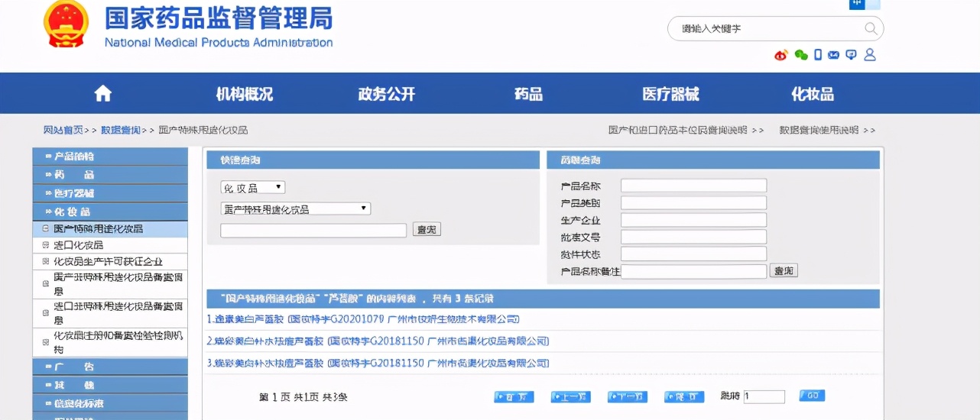Click the GO page jump button
Screen dimensions: 980x420
click(812, 396)
